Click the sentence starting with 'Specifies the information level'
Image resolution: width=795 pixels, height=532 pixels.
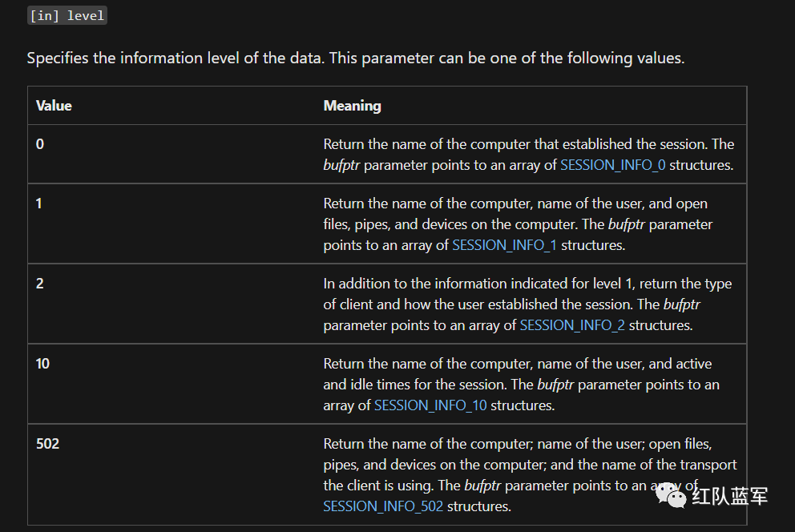click(x=355, y=58)
